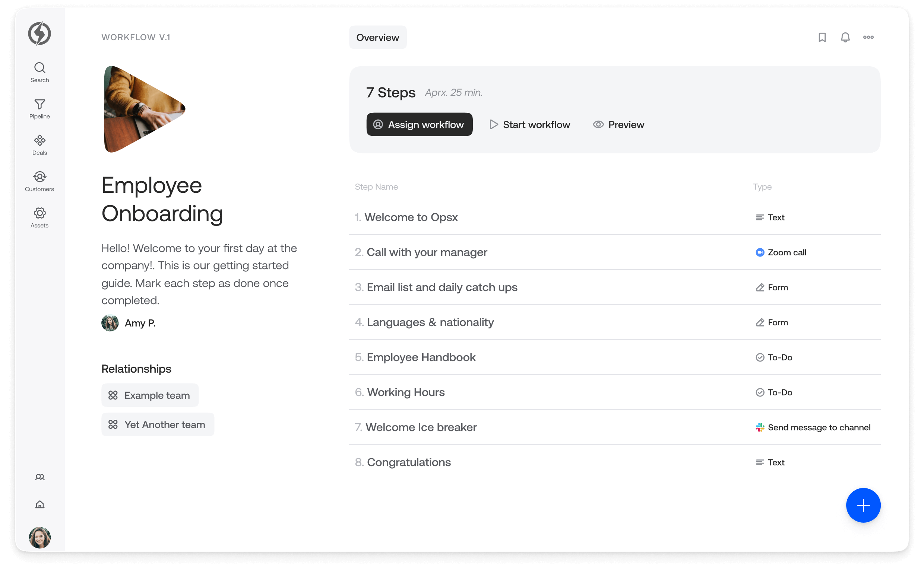Screen dimensions: 924x574
Task: Open Assets in the sidebar
Action: click(39, 218)
